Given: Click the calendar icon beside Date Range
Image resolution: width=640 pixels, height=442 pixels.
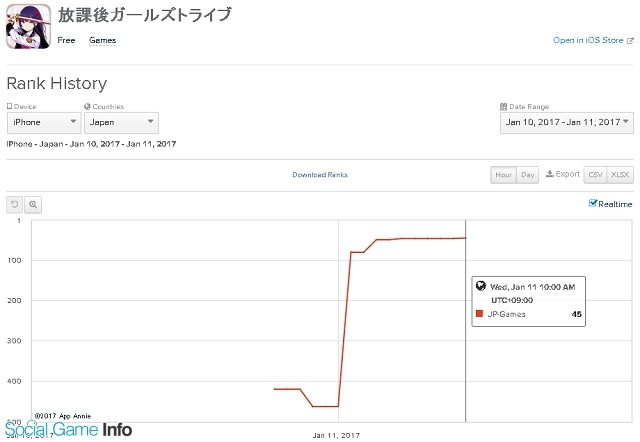Looking at the screenshot, I should (503, 106).
